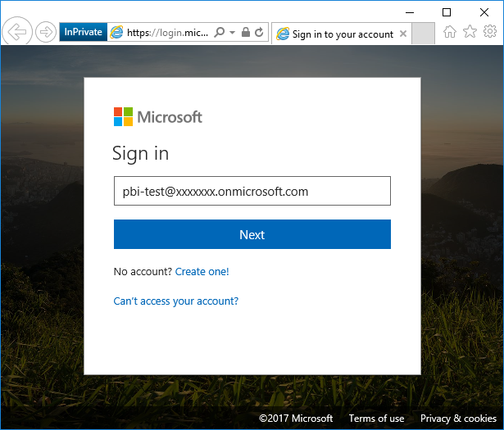Image resolution: width=504 pixels, height=430 pixels.
Task: Click into the email address field
Action: click(252, 191)
